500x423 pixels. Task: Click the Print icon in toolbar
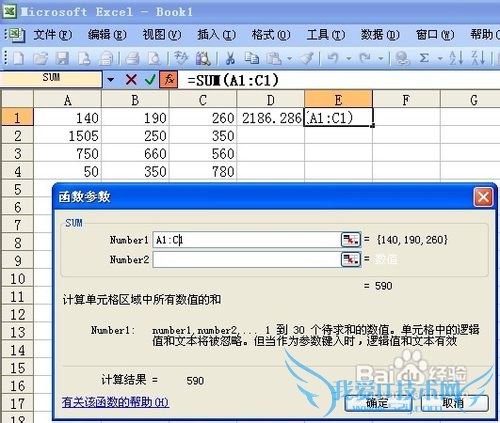point(132,58)
